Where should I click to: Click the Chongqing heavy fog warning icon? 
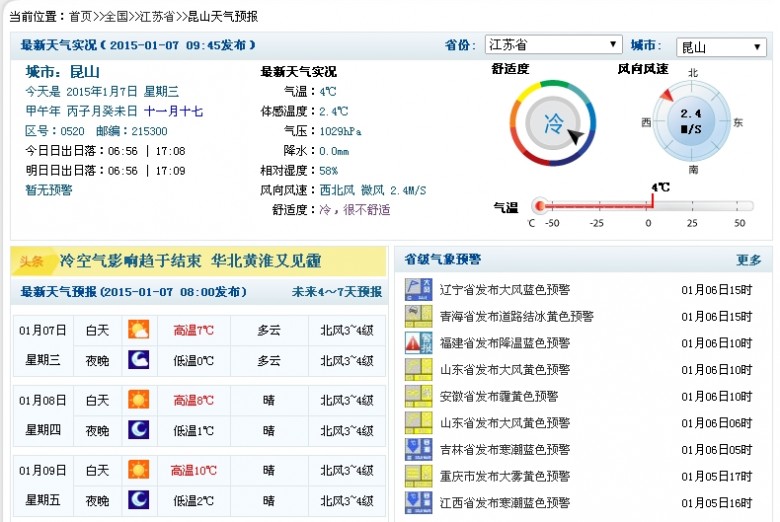[x=418, y=476]
